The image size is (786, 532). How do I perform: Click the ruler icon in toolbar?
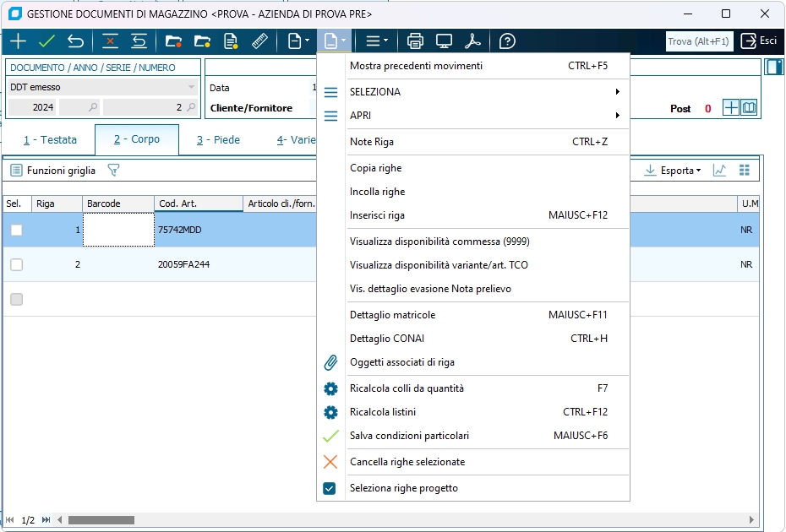(x=259, y=41)
